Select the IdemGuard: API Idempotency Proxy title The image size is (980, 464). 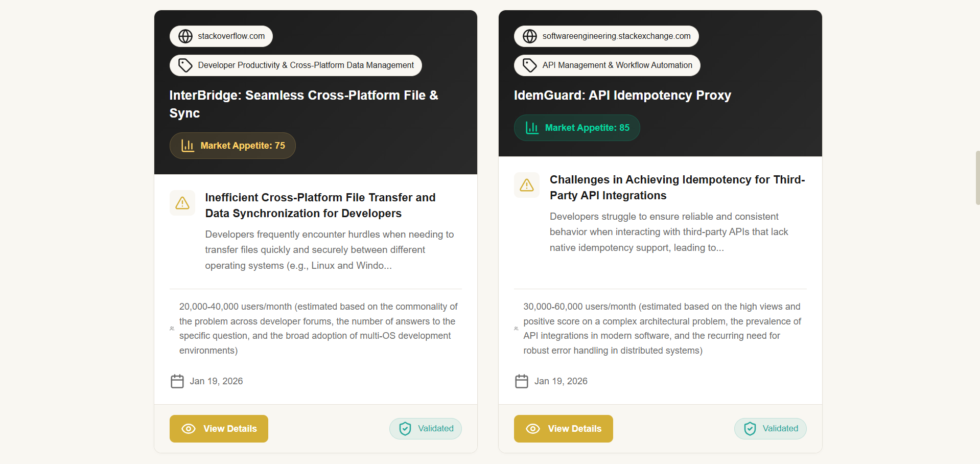click(x=622, y=95)
